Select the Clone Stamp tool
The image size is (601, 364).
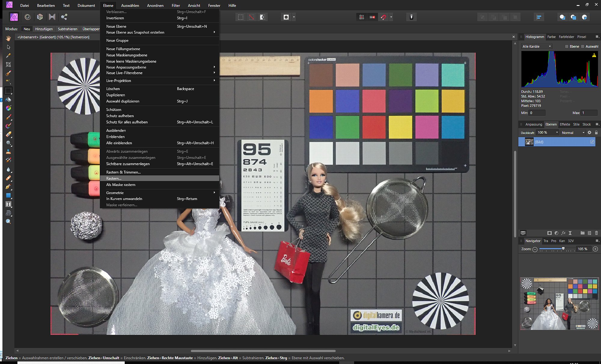tap(8, 152)
